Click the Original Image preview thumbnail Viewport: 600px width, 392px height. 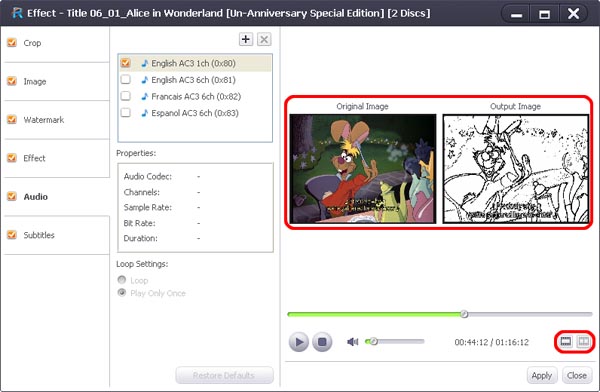(363, 168)
